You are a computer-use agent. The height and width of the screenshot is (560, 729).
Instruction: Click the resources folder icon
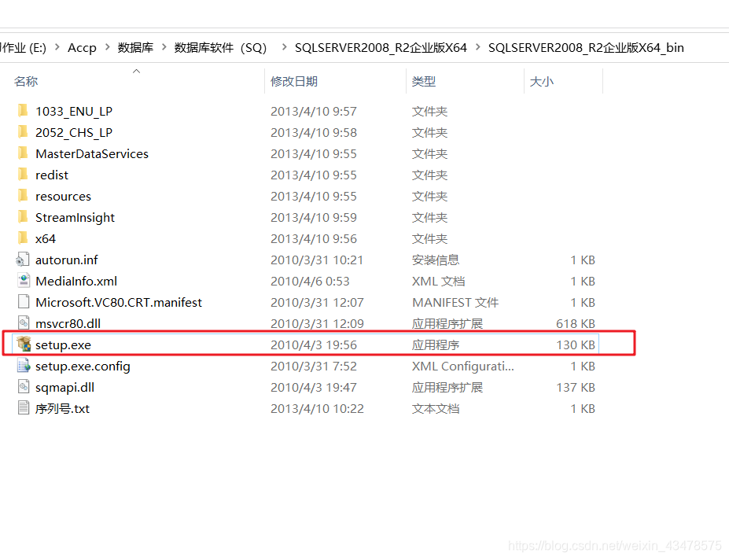(x=23, y=196)
